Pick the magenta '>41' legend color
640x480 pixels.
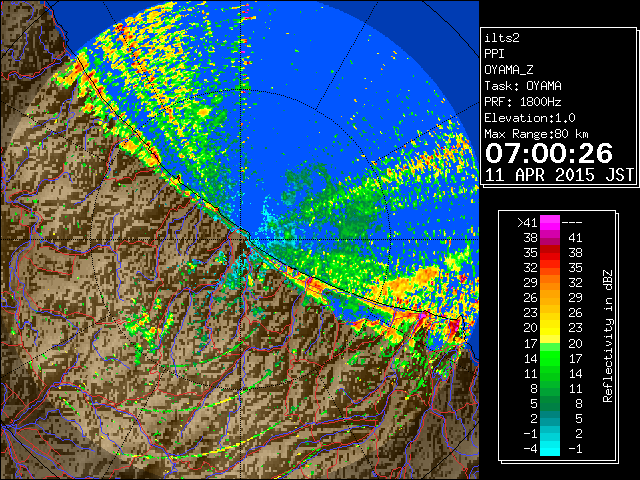tap(550, 223)
